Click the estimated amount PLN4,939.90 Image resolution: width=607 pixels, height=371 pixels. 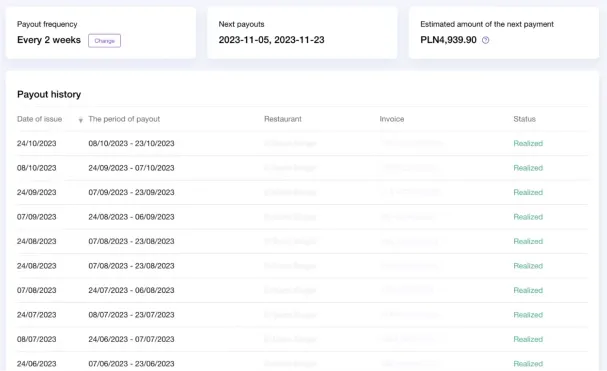click(448, 40)
